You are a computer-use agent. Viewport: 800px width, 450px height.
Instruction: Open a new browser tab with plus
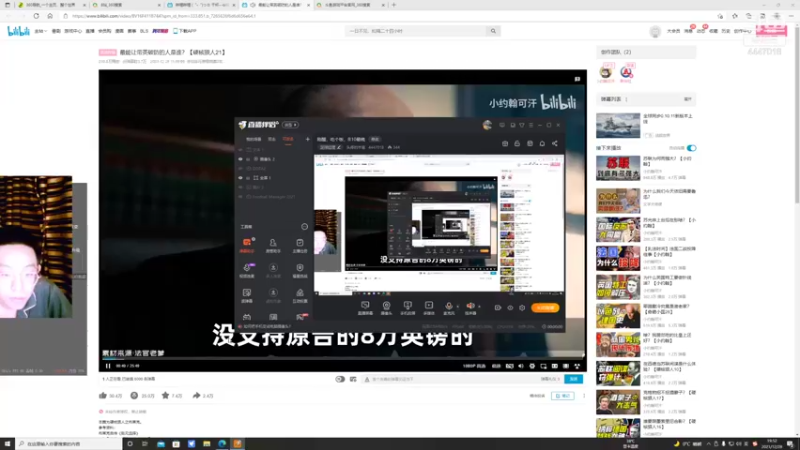393,5
